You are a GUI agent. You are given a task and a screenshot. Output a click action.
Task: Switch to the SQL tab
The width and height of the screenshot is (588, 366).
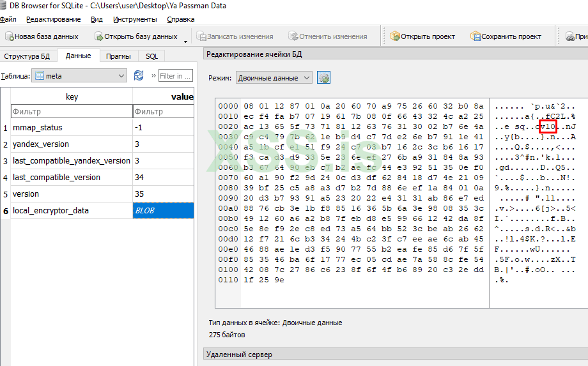(151, 56)
